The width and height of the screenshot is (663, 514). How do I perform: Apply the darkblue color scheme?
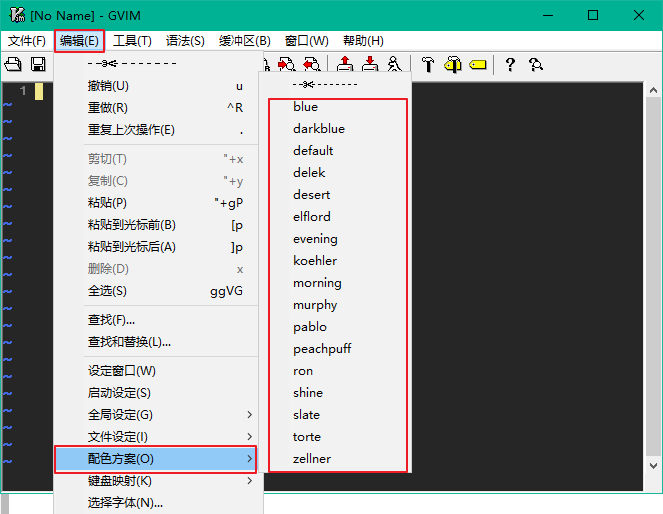(x=335, y=129)
